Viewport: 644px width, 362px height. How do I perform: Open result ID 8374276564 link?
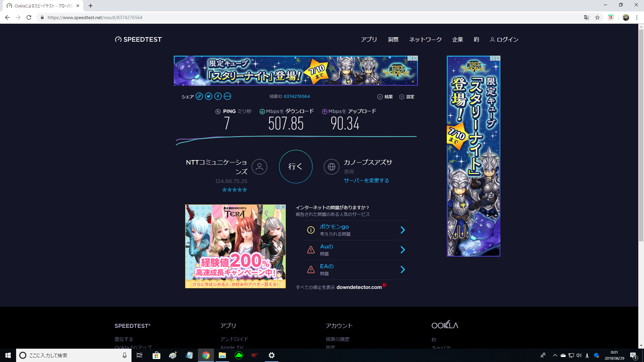click(x=297, y=97)
